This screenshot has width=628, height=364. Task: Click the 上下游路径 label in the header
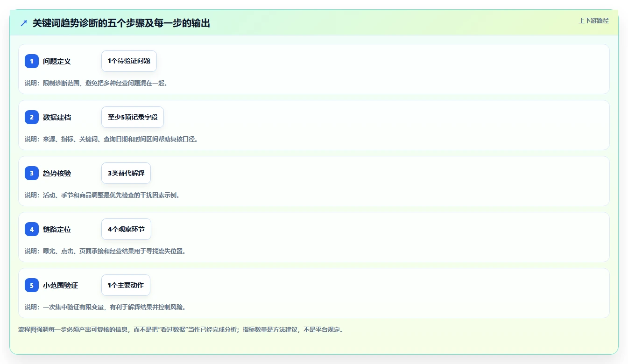[593, 21]
